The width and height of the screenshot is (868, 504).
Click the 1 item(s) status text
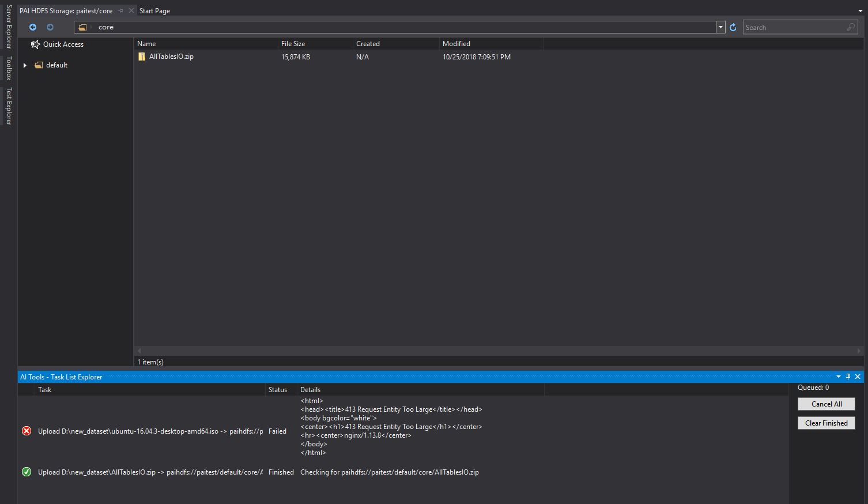tap(150, 362)
